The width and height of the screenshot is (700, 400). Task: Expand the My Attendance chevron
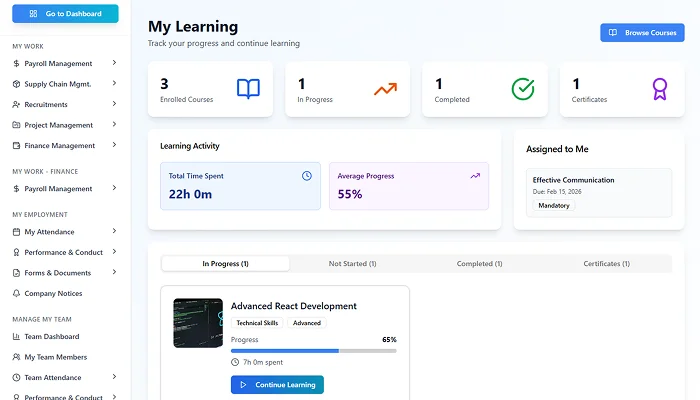point(114,232)
